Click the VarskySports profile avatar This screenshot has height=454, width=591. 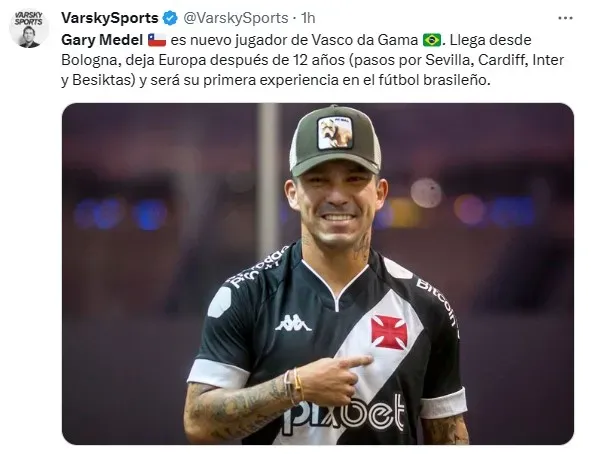(x=29, y=29)
